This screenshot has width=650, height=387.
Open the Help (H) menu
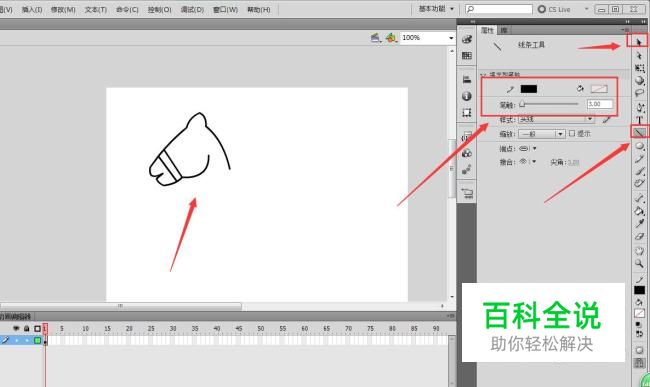[259, 10]
